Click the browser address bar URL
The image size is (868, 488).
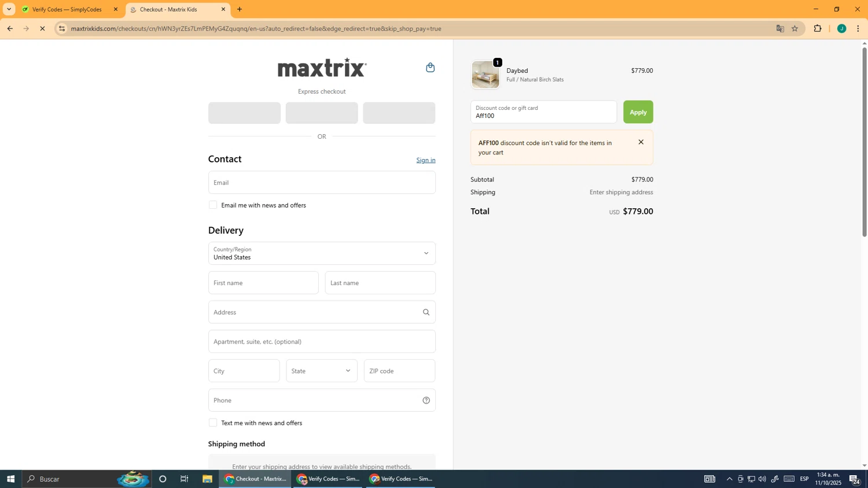point(256,28)
